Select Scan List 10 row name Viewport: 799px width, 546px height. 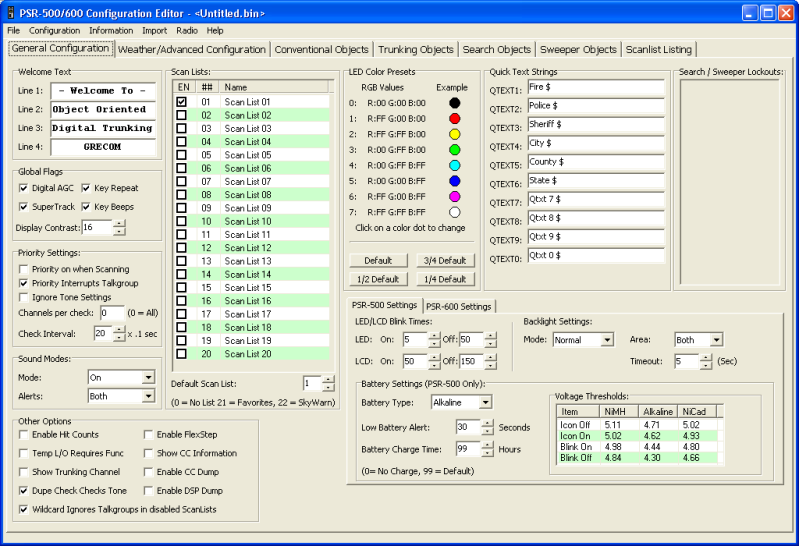pyautogui.click(x=248, y=221)
